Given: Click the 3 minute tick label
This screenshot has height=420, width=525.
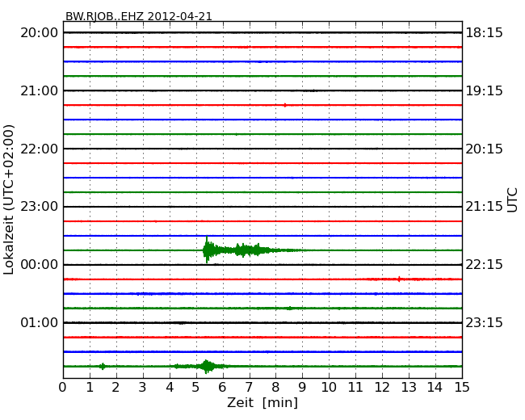Looking at the screenshot, I should pyautogui.click(x=142, y=387).
